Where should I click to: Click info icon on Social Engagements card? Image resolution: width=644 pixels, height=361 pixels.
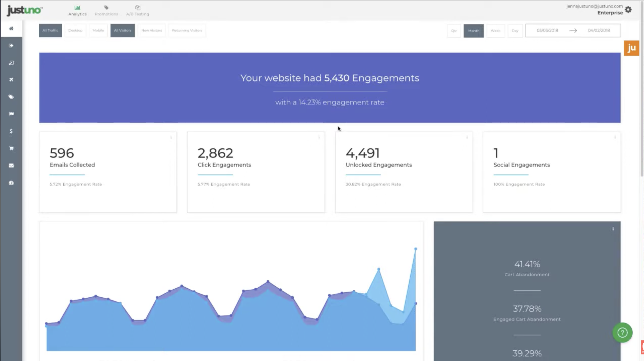(615, 137)
